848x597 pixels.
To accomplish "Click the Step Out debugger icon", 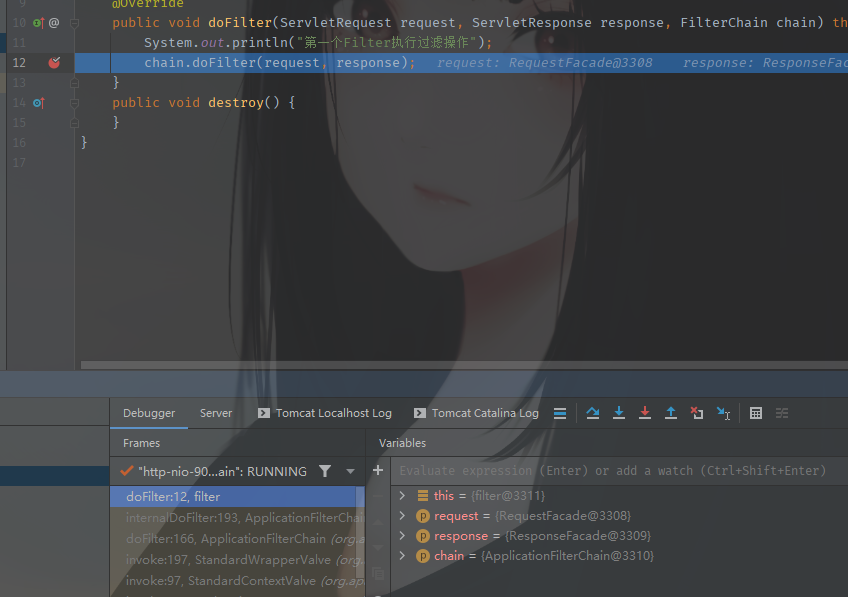I will point(671,414).
